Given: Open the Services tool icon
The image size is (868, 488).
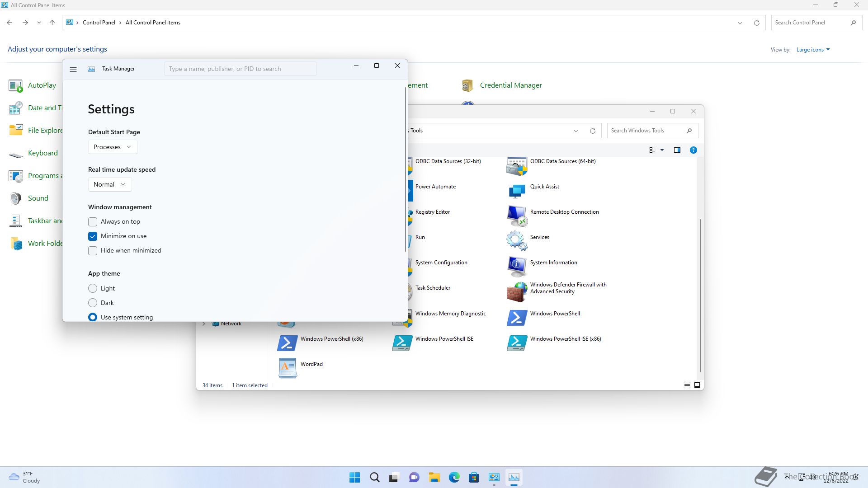Looking at the screenshot, I should click(x=517, y=240).
